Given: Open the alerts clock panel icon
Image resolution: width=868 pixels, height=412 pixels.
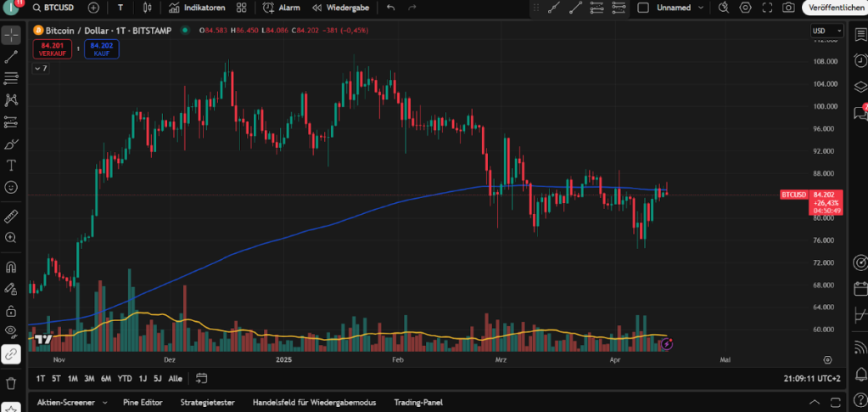Looking at the screenshot, I should tap(860, 59).
